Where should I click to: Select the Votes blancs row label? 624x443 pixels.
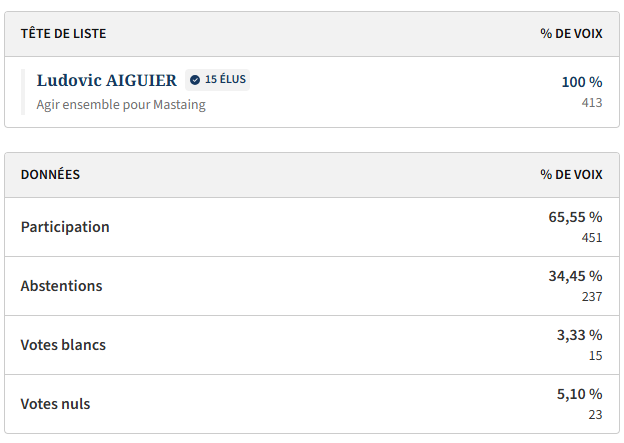63,345
